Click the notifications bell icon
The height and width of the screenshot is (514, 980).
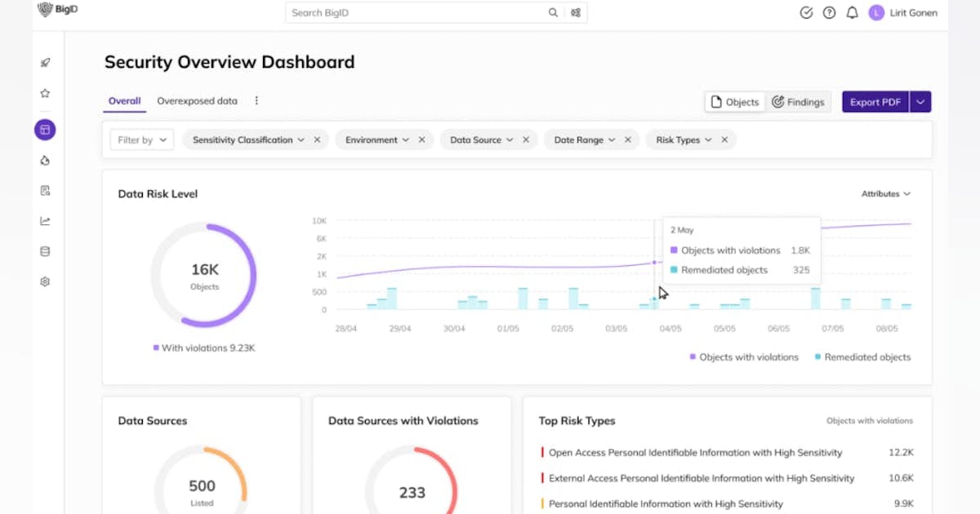(x=852, y=13)
